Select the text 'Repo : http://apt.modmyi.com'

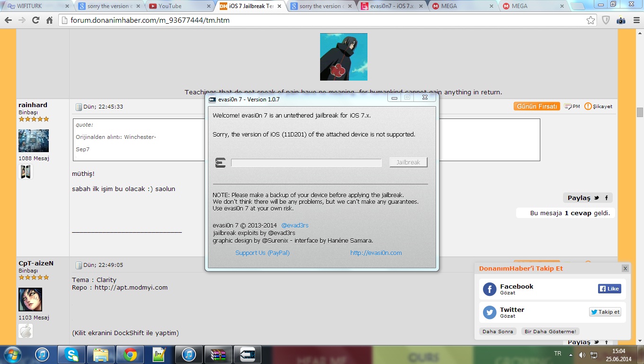tap(120, 287)
